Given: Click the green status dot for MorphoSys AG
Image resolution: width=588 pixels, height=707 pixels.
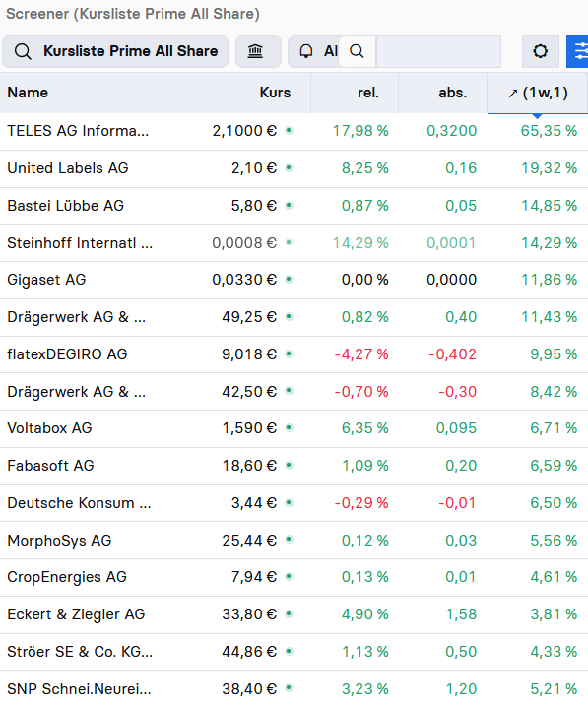Looking at the screenshot, I should [289, 541].
